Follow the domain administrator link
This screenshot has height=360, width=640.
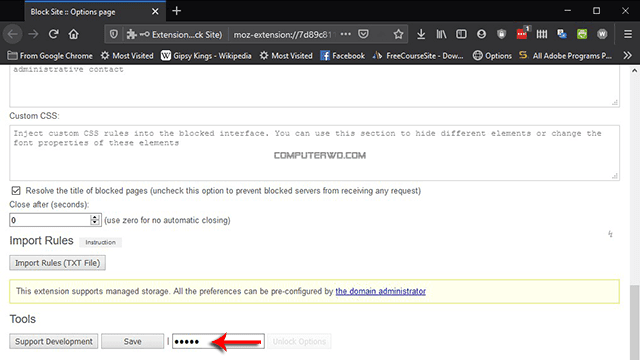tap(380, 291)
